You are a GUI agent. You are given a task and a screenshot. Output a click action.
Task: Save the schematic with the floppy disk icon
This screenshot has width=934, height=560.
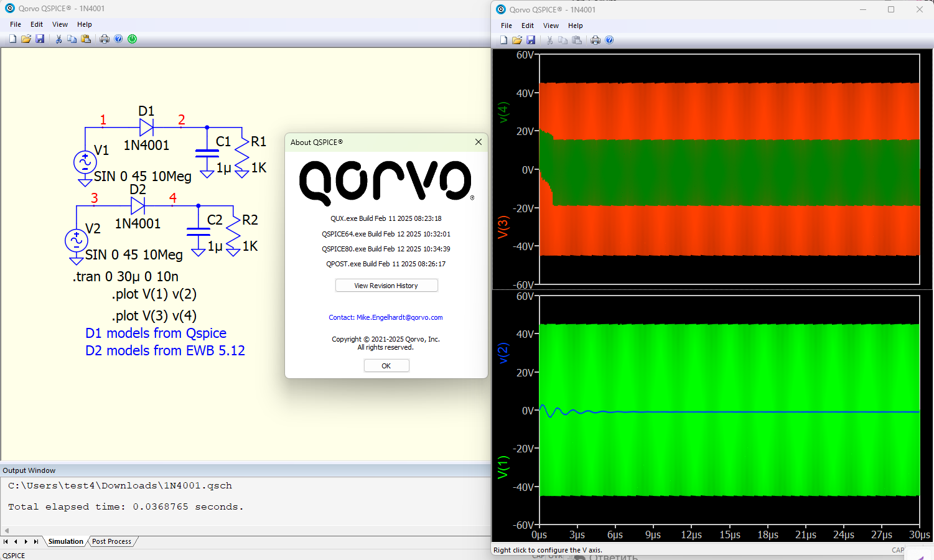40,39
